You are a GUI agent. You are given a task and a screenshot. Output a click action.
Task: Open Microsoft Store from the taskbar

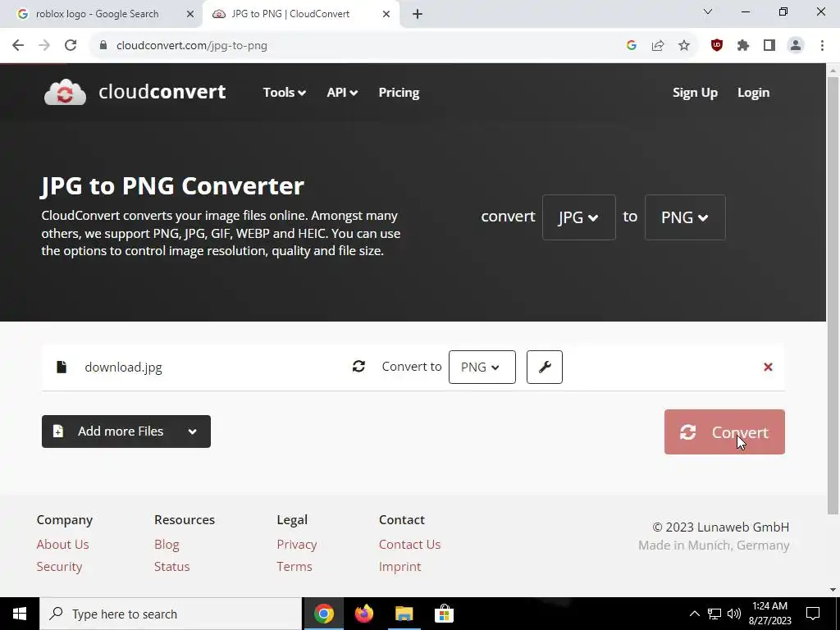tap(444, 614)
